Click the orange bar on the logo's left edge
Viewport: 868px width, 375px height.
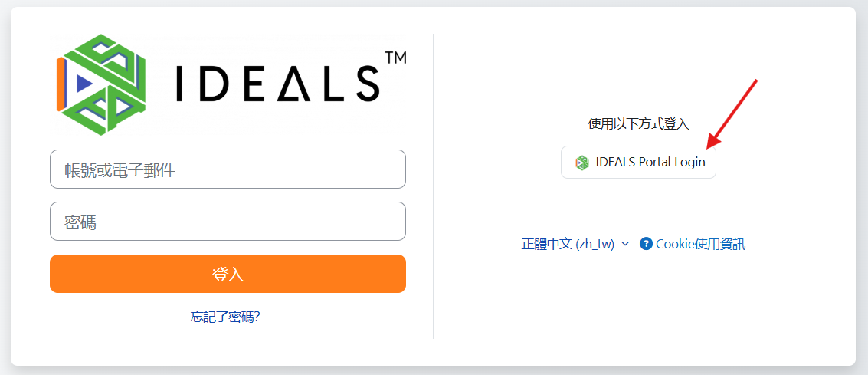coord(61,80)
